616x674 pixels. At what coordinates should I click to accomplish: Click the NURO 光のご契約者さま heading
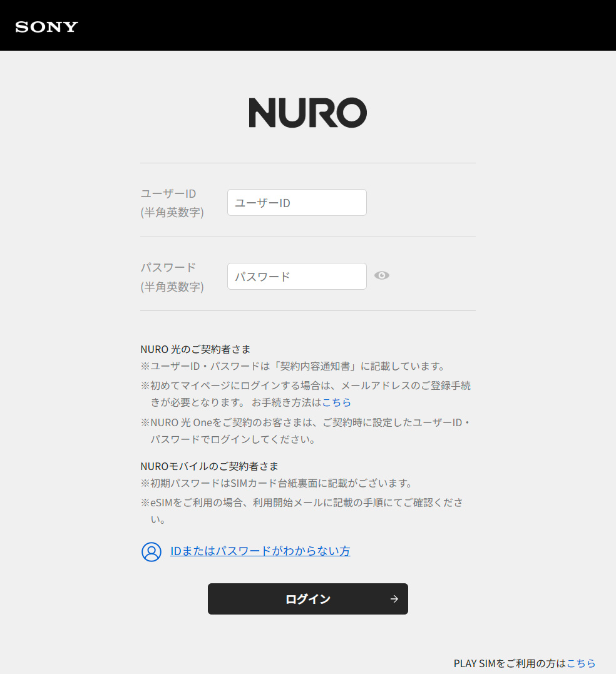point(195,349)
